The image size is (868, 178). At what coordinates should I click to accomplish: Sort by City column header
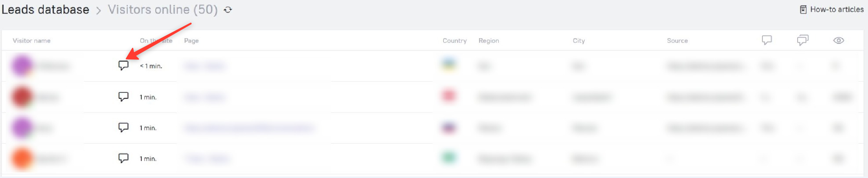point(579,41)
